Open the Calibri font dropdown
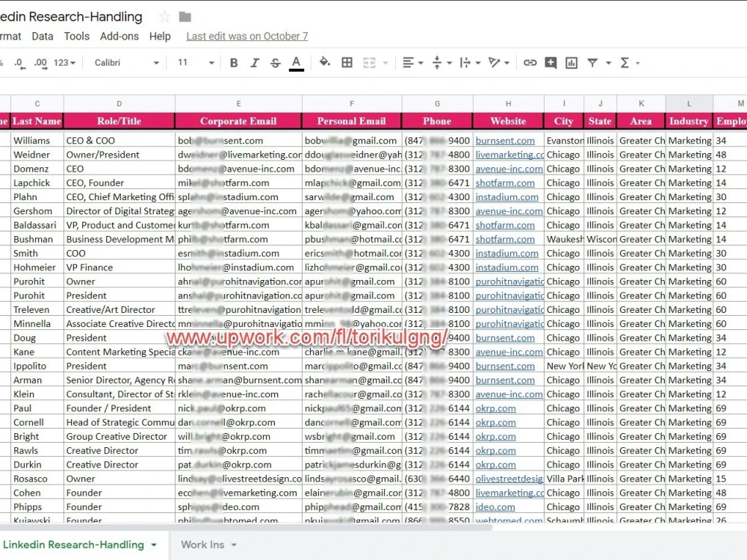The height and width of the screenshot is (560, 747). (127, 63)
